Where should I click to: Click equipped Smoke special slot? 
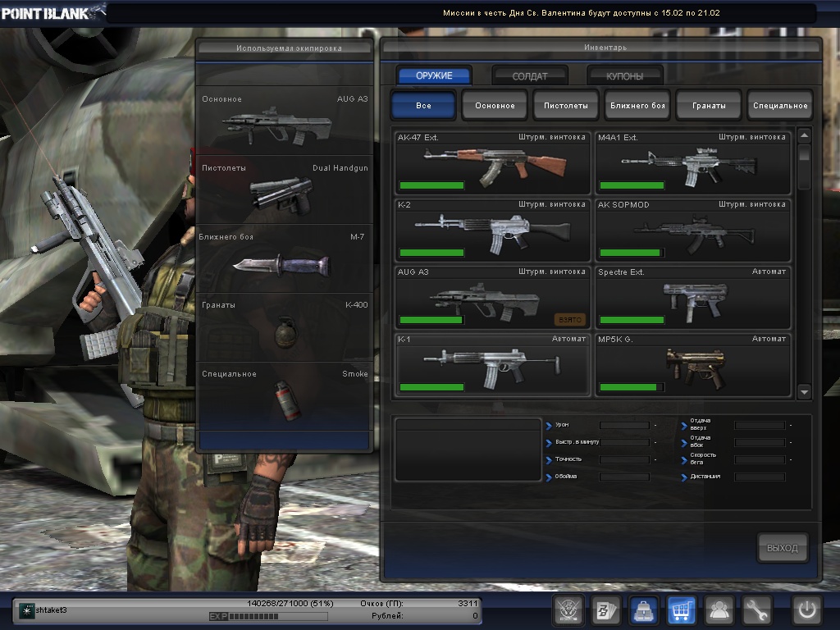pyautogui.click(x=285, y=396)
